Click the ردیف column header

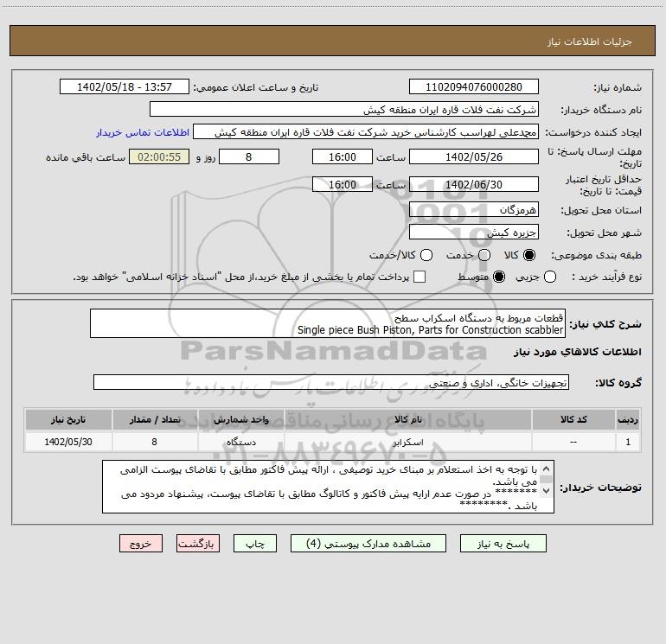(x=628, y=419)
